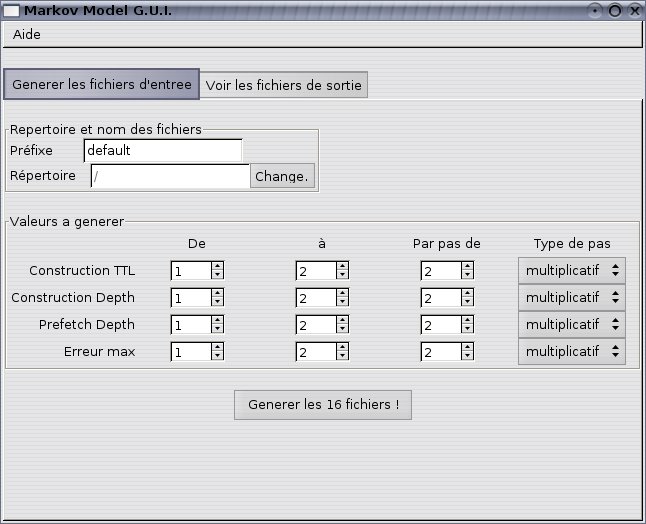
Task: Open the Aide menu
Action: pos(27,34)
